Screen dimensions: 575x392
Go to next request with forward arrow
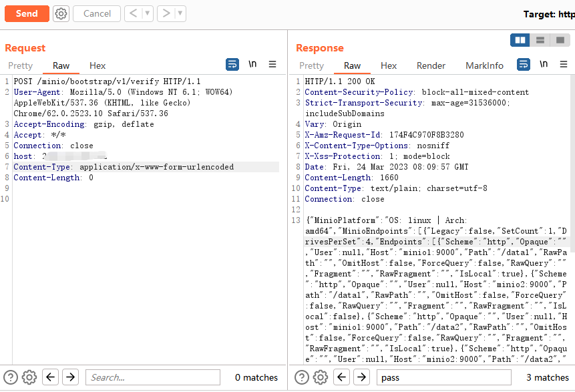(166, 13)
